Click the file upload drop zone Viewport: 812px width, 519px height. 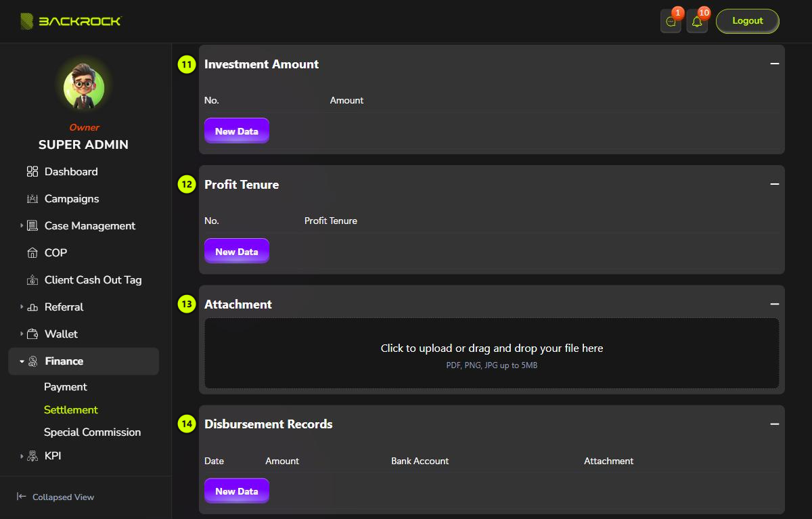[492, 353]
